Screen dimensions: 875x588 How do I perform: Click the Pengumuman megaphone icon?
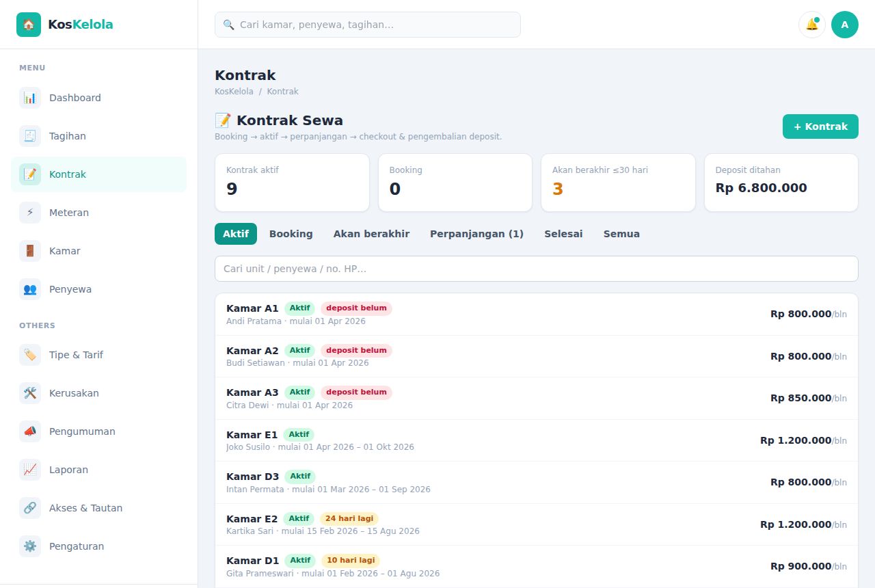pyautogui.click(x=30, y=431)
